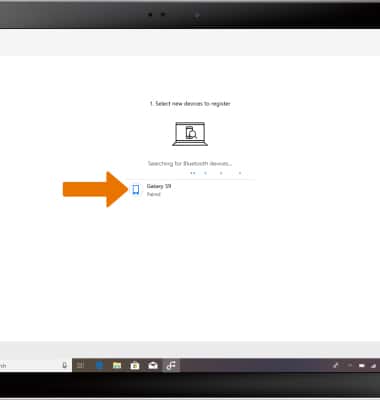The height and width of the screenshot is (400, 380).
Task: Click the active music-note app taskbar icon
Action: point(171,365)
